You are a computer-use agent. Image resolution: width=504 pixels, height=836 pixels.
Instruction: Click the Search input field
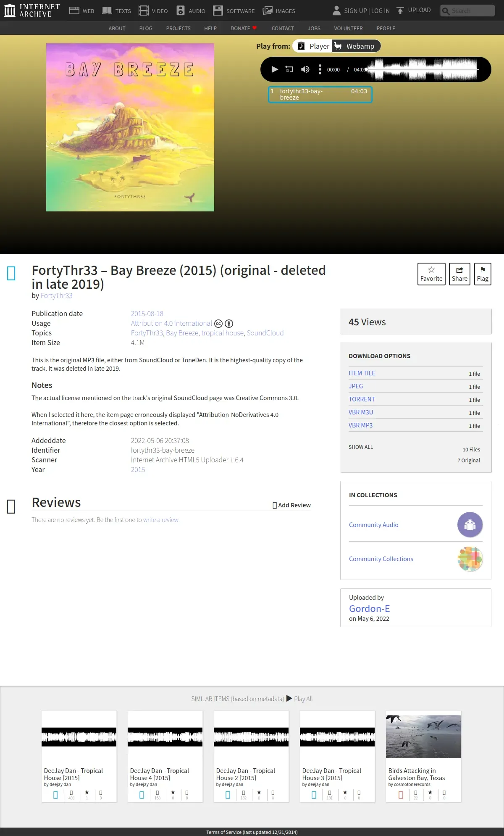click(467, 11)
